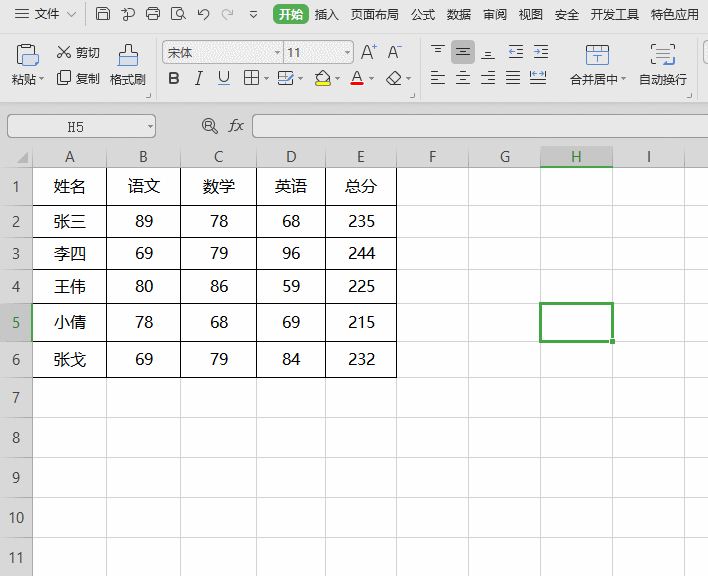Select cell containing total score 244
Viewport: 708px width, 576px height.
click(x=361, y=254)
